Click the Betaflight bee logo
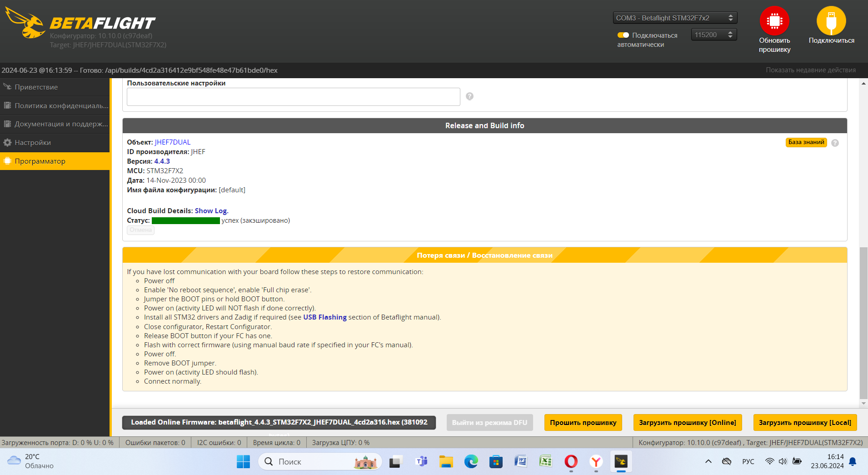Screen dimensions: 868x475 tap(25, 23)
